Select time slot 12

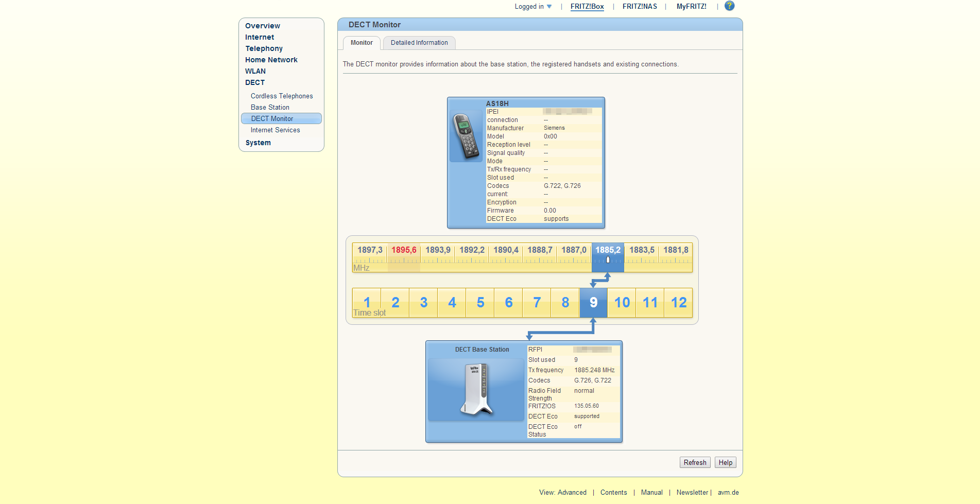(678, 303)
